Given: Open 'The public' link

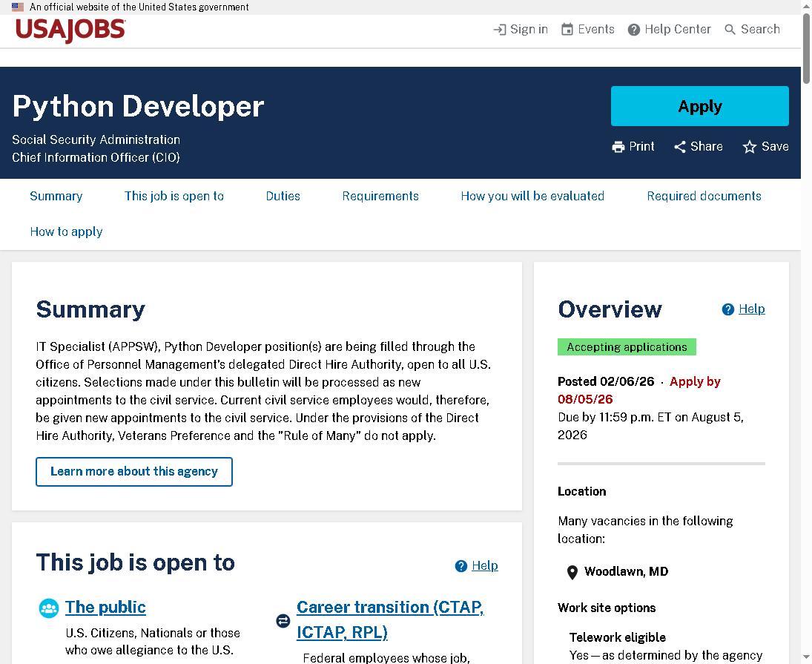Looking at the screenshot, I should 105,608.
